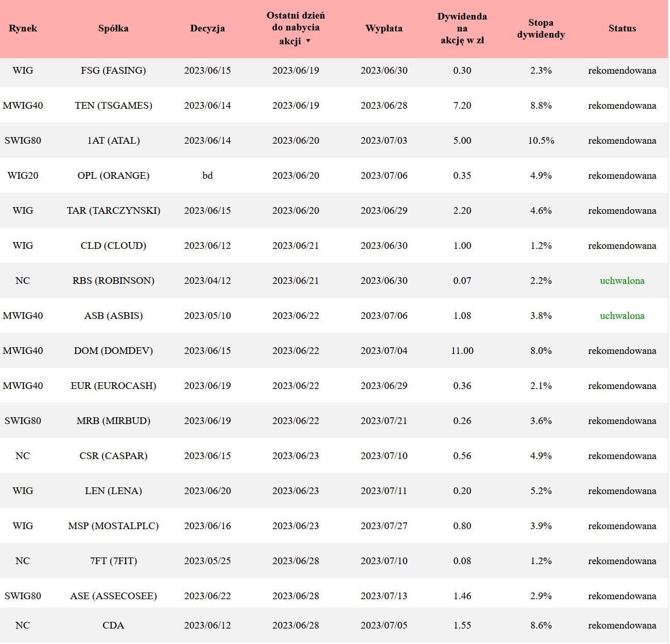Screen dimensions: 670x644
Task: Select TAR (TARCZYNSKI) in the table
Action: (113, 211)
